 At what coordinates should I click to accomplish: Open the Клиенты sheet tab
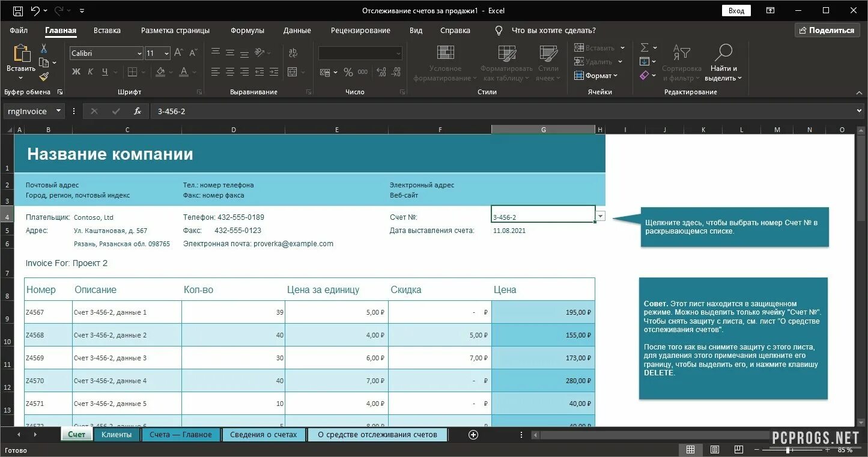(x=117, y=434)
